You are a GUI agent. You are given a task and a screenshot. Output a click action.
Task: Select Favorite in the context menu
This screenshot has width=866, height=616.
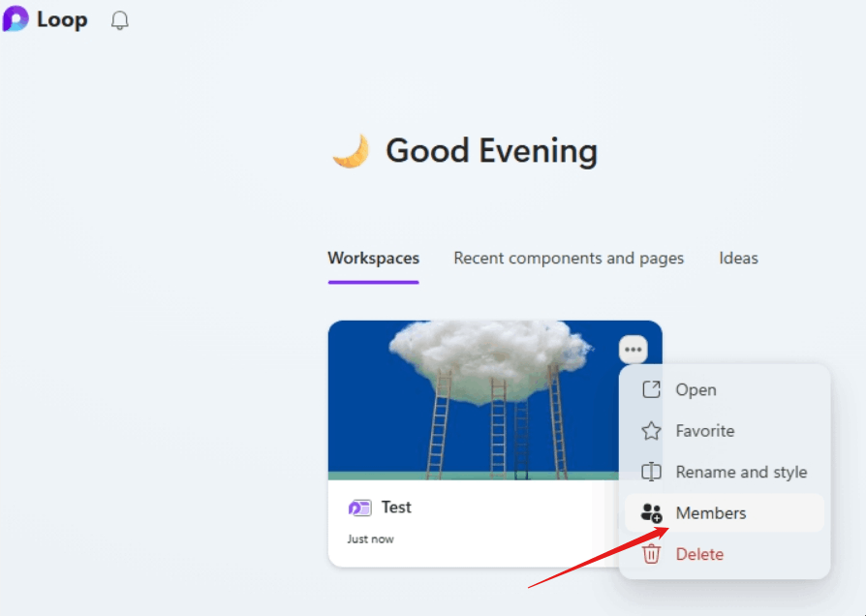point(724,431)
